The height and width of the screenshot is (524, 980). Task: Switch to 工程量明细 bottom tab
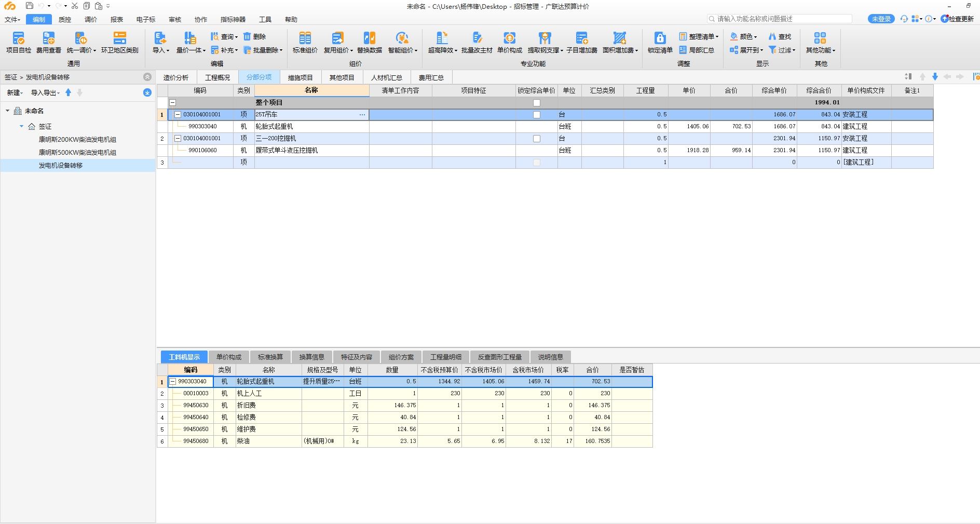pyautogui.click(x=446, y=357)
